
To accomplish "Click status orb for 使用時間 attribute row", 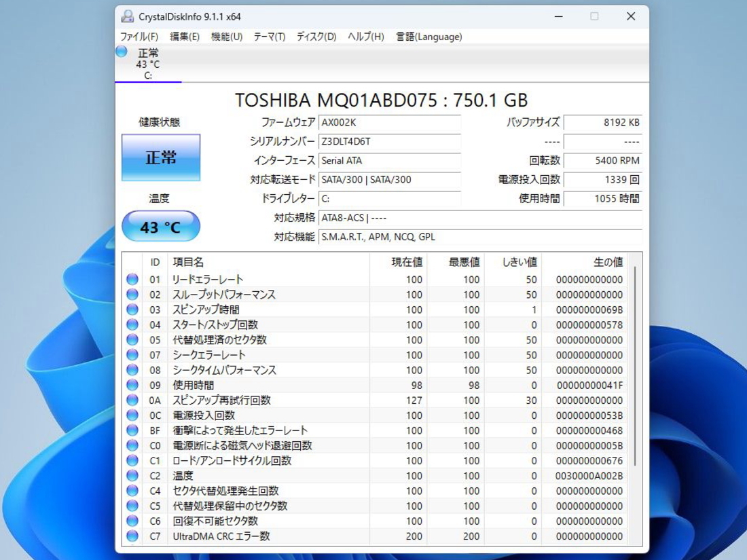I will tap(132, 385).
